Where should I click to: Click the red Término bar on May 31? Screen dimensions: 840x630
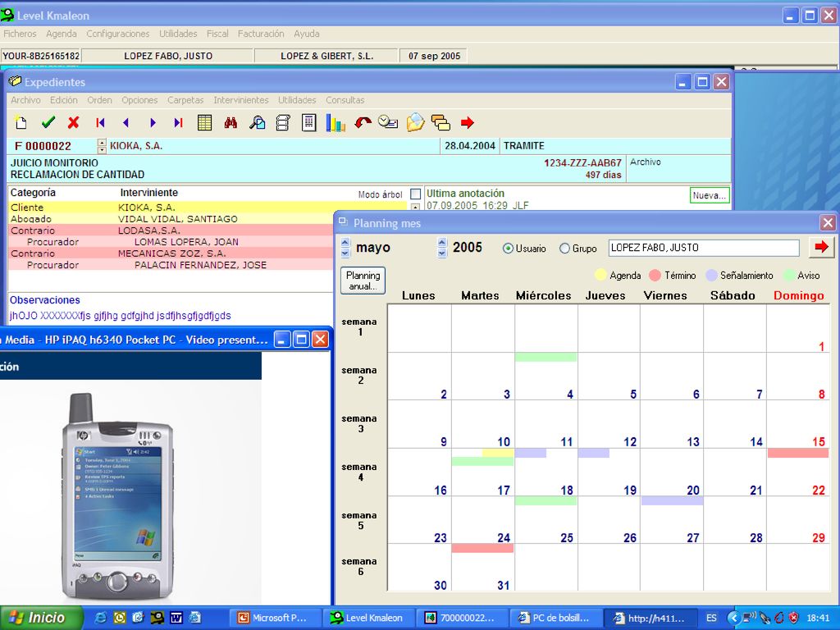pyautogui.click(x=482, y=548)
